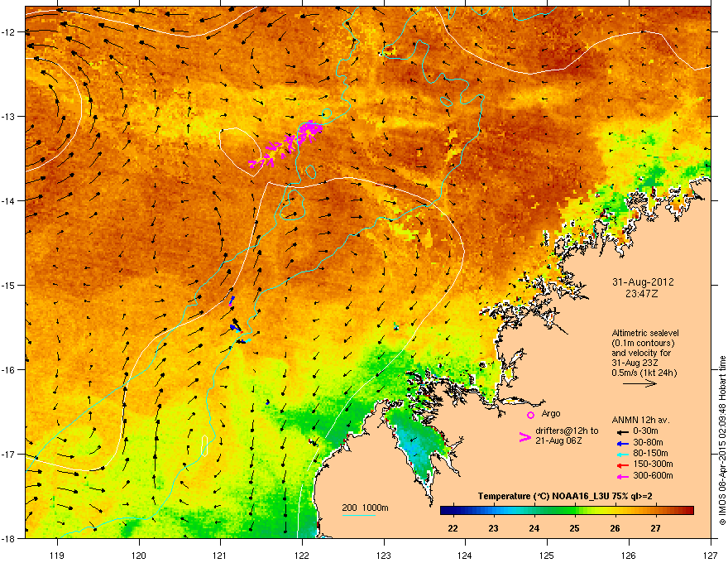Click the latitude axis label -16

9,370
